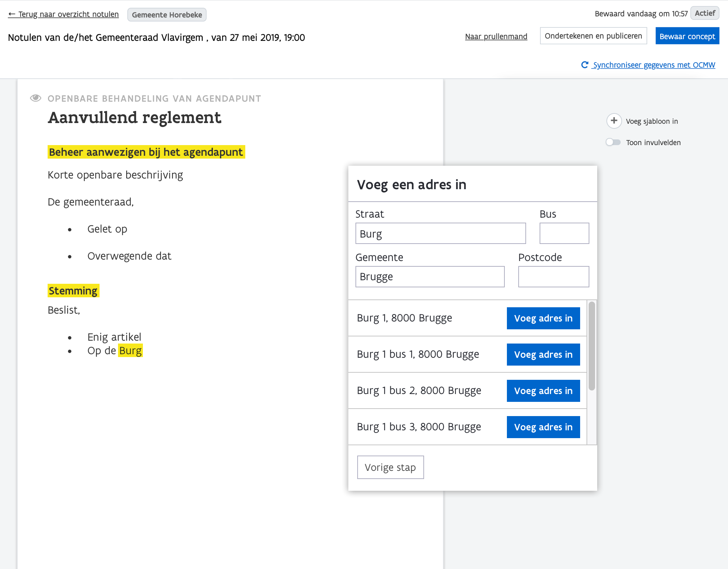
Task: Click the address results scrollbar
Action: 591,346
